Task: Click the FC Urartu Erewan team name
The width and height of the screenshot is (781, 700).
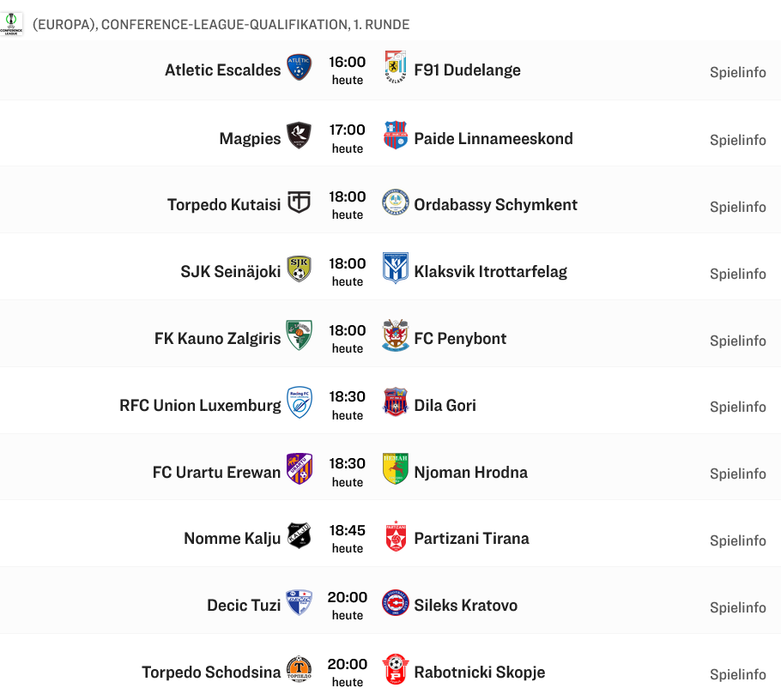Action: pyautogui.click(x=216, y=473)
